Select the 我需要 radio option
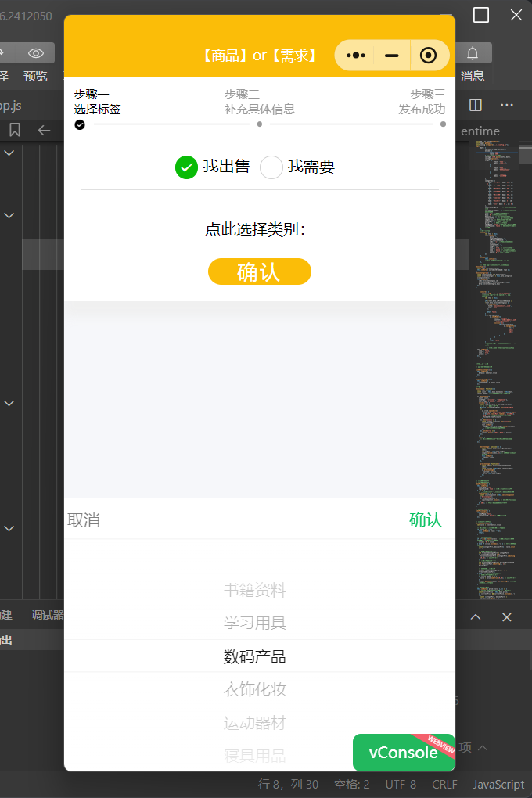The image size is (532, 798). (271, 167)
